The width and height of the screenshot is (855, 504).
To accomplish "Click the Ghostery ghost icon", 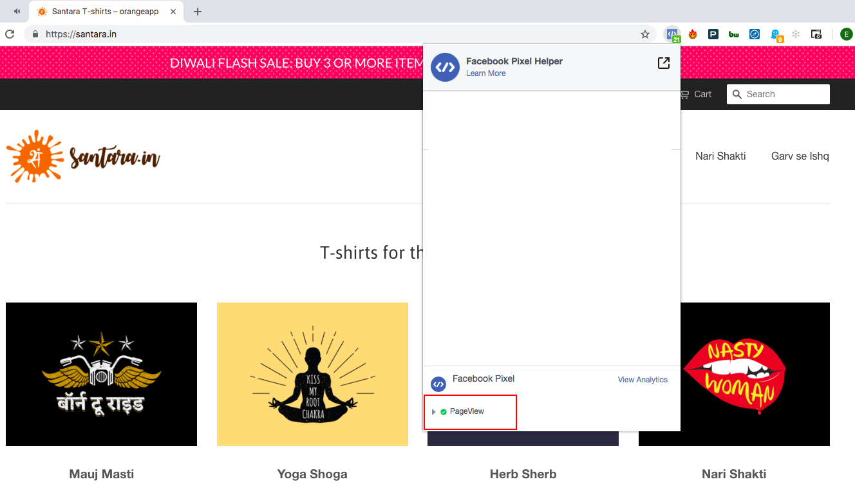I will (775, 33).
